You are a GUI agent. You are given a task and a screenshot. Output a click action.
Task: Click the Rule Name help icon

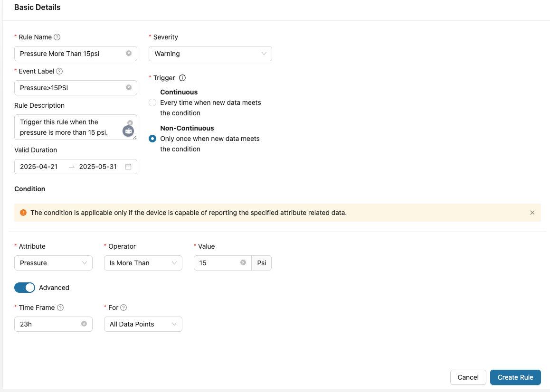tap(57, 37)
